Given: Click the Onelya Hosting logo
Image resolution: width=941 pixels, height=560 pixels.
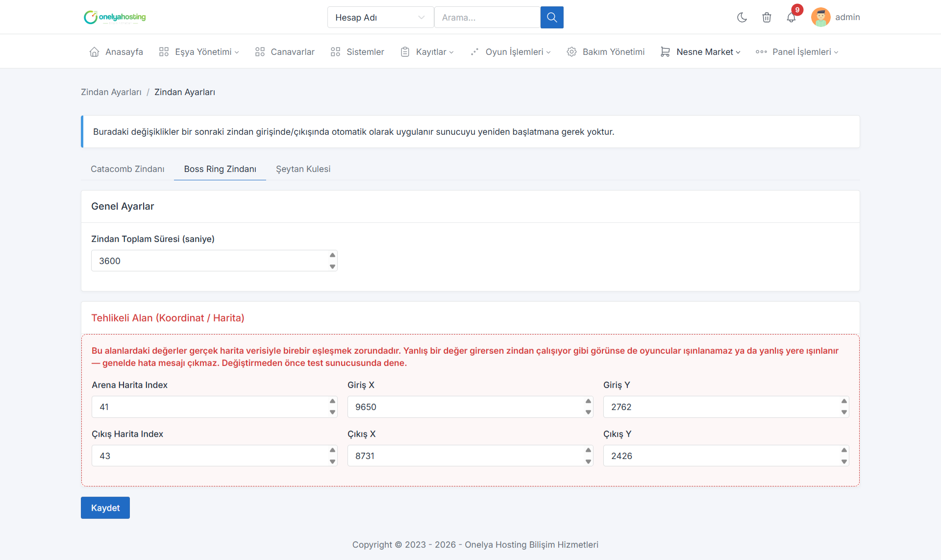Looking at the screenshot, I should 115,17.
